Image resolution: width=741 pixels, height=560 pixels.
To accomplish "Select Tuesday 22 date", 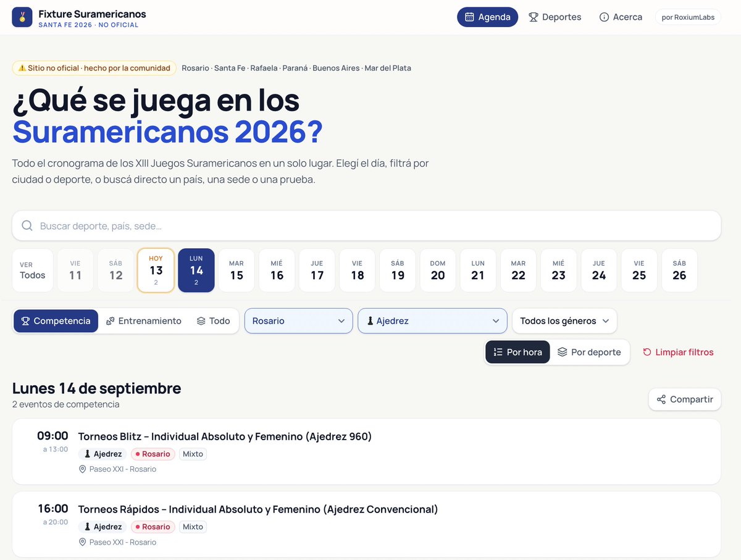I will pyautogui.click(x=519, y=270).
